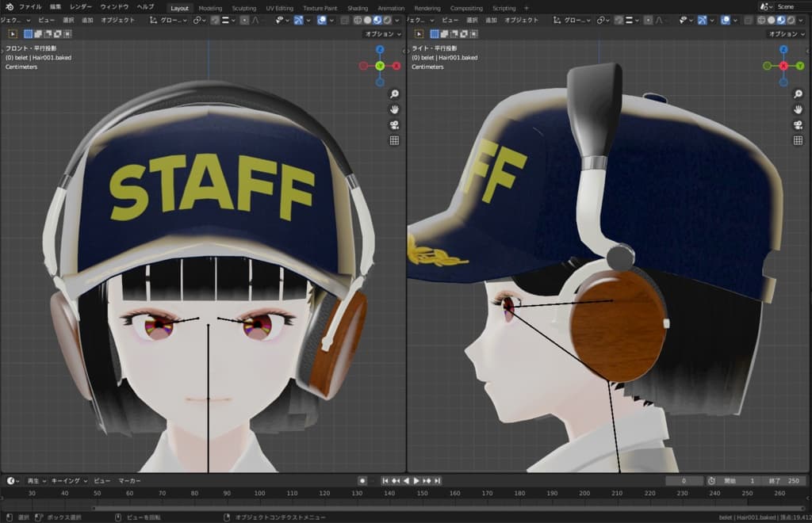The image size is (812, 523).
Task: Open the オプション dropdown in left viewport
Action: (x=383, y=34)
